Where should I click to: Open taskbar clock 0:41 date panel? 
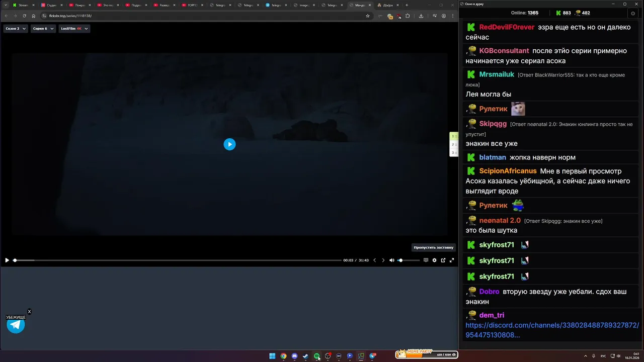[631, 356]
